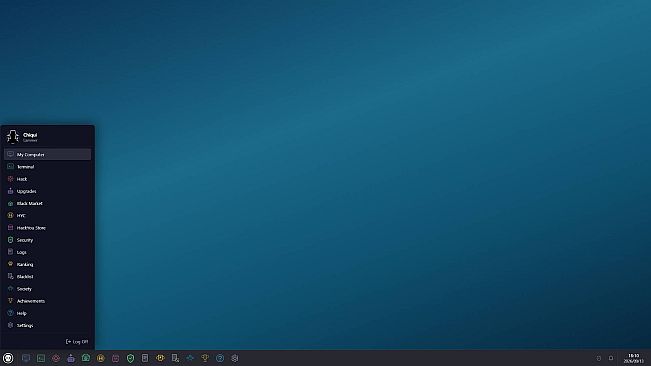This screenshot has height=366, width=651.
Task: Click the Log Off button
Action: point(77,342)
